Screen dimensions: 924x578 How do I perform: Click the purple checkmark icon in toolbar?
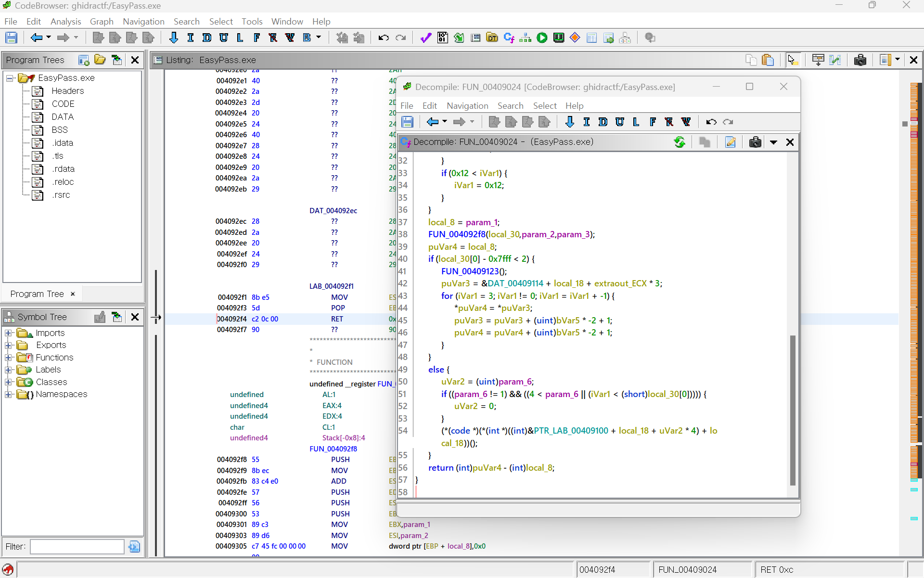425,38
